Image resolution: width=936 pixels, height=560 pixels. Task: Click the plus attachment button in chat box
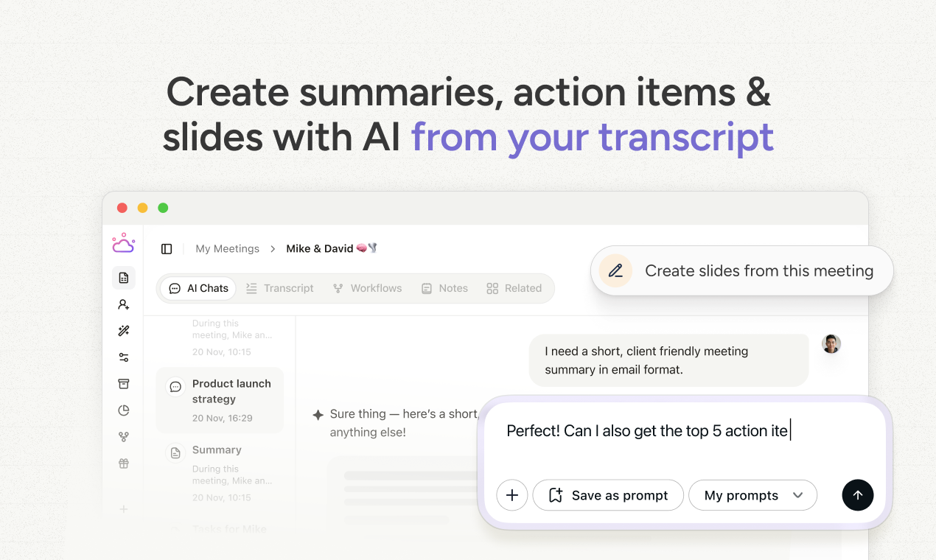pos(512,495)
